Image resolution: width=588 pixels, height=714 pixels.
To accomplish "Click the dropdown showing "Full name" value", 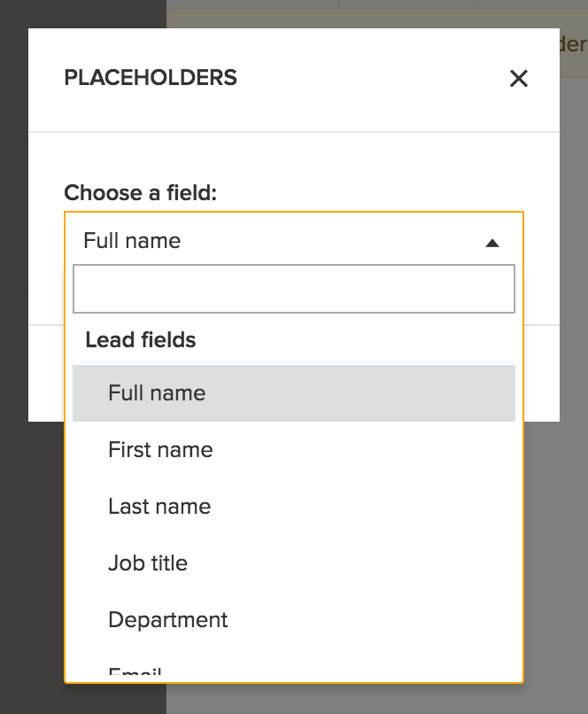I will pos(266,240).
